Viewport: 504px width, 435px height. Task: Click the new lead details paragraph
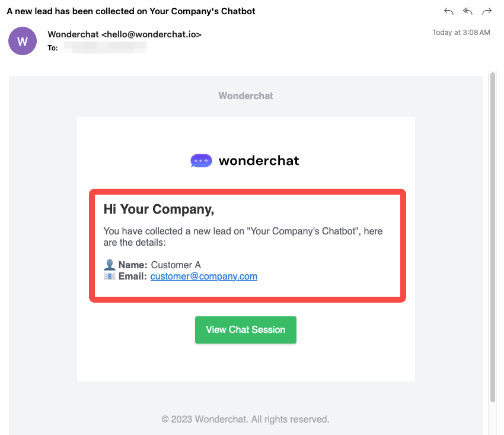pos(243,237)
